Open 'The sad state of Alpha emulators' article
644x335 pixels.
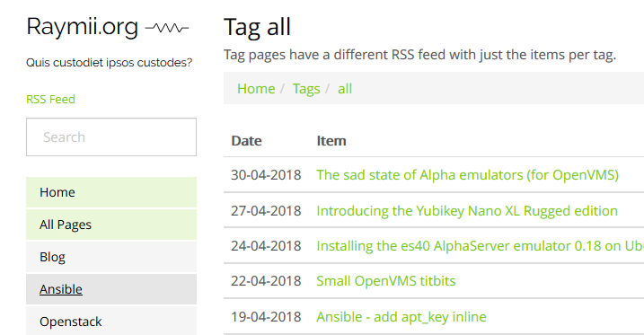[x=467, y=175]
